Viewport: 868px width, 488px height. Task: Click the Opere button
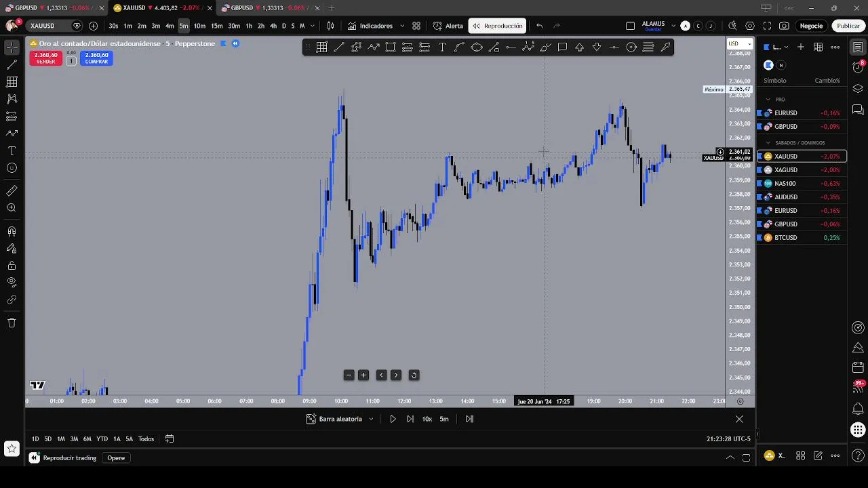coord(116,458)
